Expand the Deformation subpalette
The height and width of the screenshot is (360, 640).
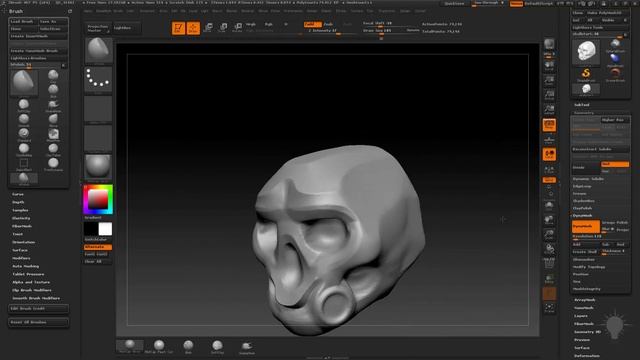[x=587, y=356]
